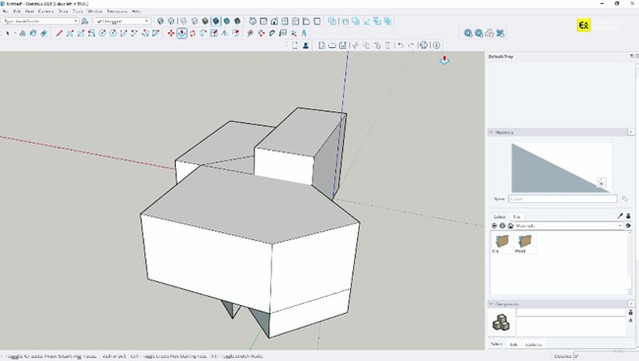This screenshot has height=361, width=639.
Task: Pick the Polygon drawing tool
Action: (113, 33)
